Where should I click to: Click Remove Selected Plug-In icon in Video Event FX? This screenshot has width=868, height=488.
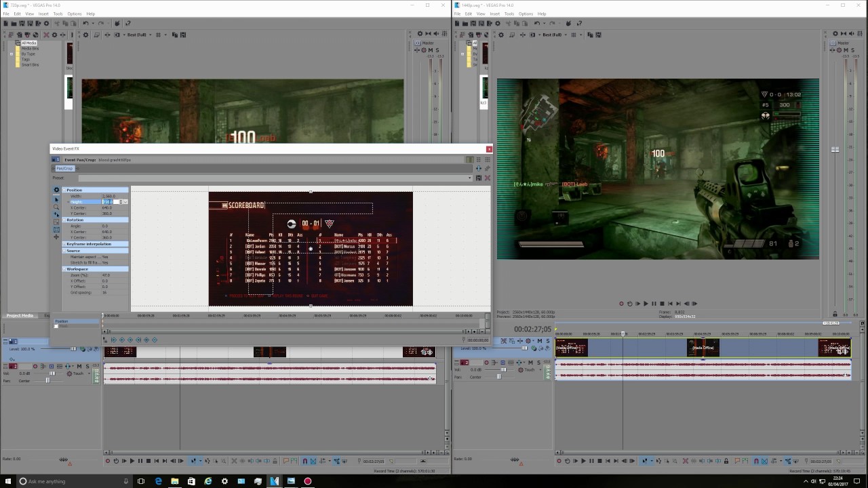(487, 168)
